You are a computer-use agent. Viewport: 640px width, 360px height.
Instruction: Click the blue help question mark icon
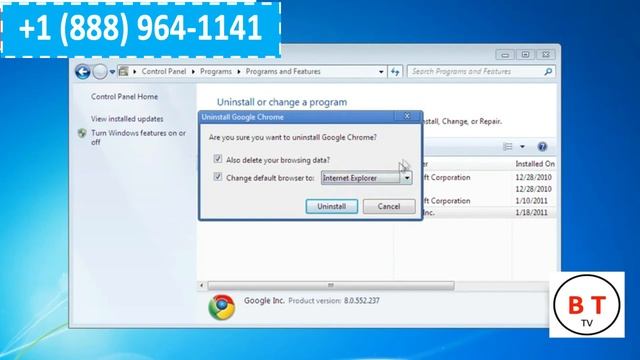tap(542, 147)
